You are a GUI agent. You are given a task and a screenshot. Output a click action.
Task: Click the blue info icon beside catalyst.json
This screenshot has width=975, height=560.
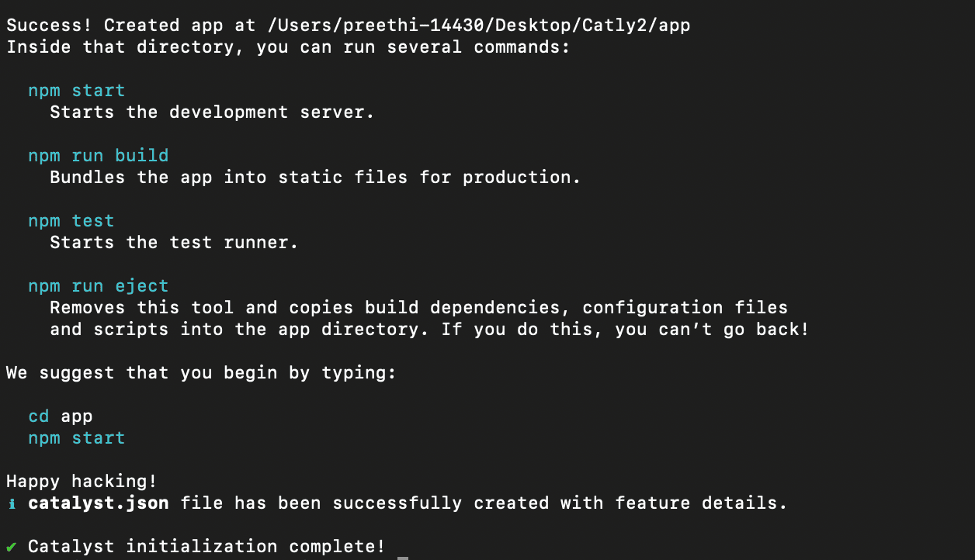coord(11,503)
